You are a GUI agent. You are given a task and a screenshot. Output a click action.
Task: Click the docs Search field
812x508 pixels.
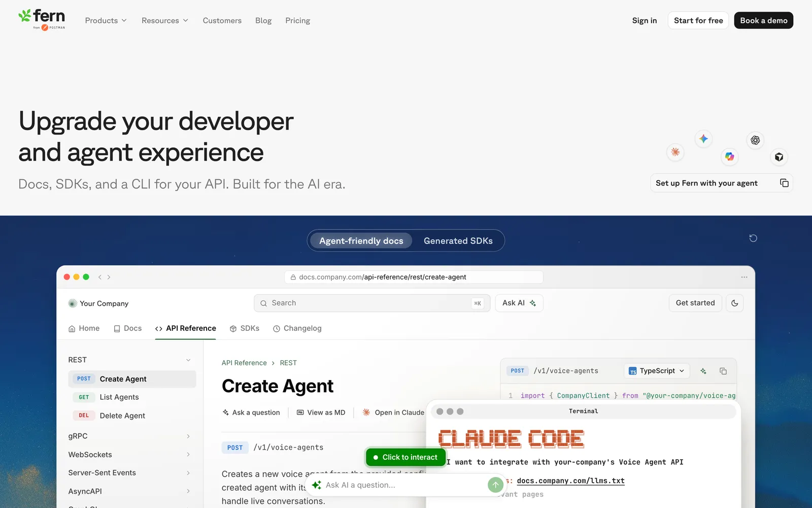[x=372, y=303]
